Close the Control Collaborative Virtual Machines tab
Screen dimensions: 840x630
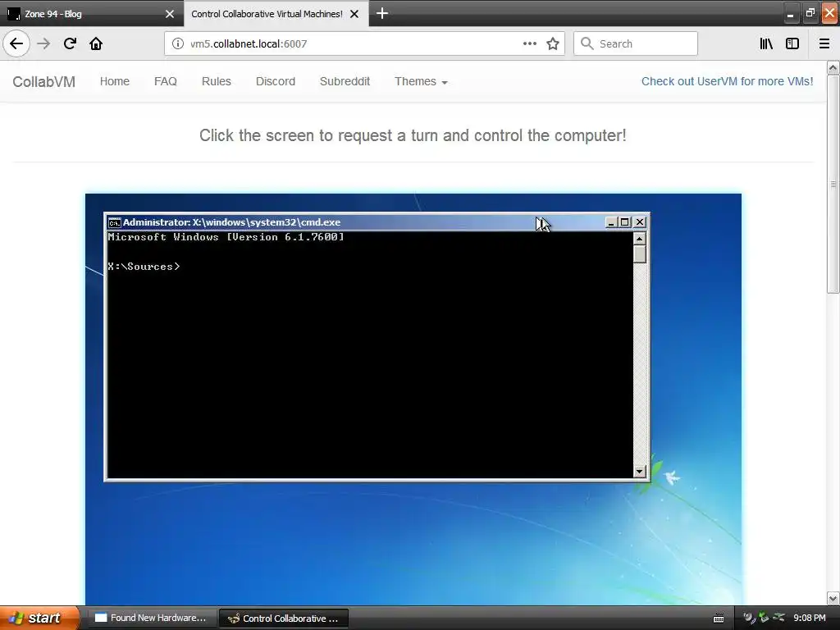point(354,14)
